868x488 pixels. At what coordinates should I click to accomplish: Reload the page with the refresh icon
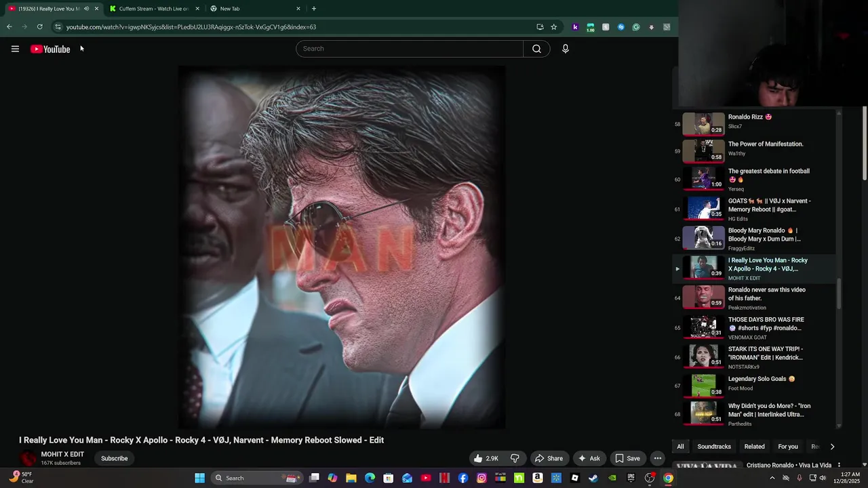click(x=39, y=27)
